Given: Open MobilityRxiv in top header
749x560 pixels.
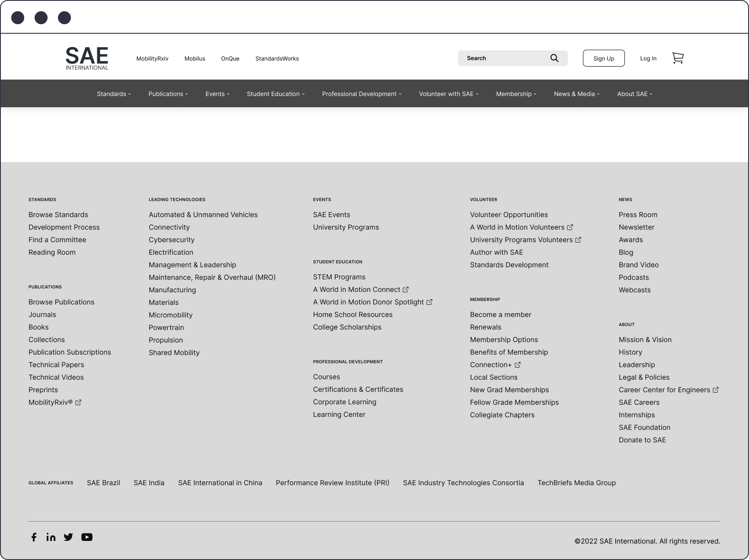Looking at the screenshot, I should tap(152, 58).
